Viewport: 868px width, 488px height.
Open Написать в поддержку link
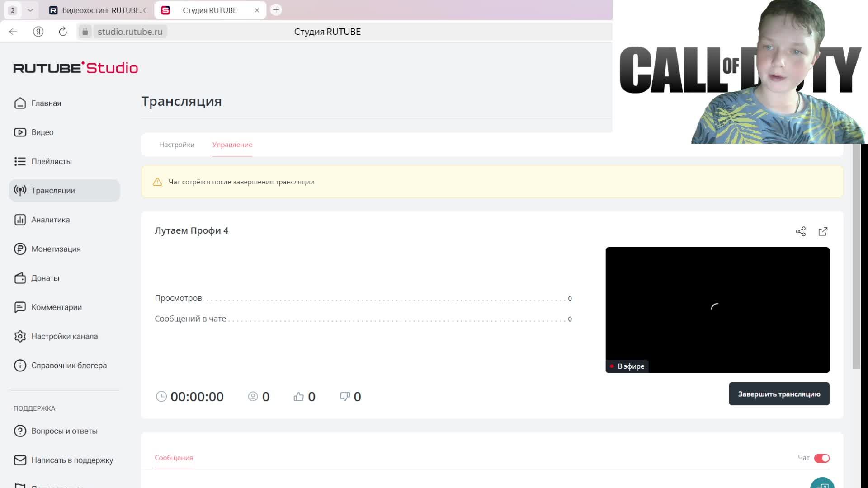point(72,460)
